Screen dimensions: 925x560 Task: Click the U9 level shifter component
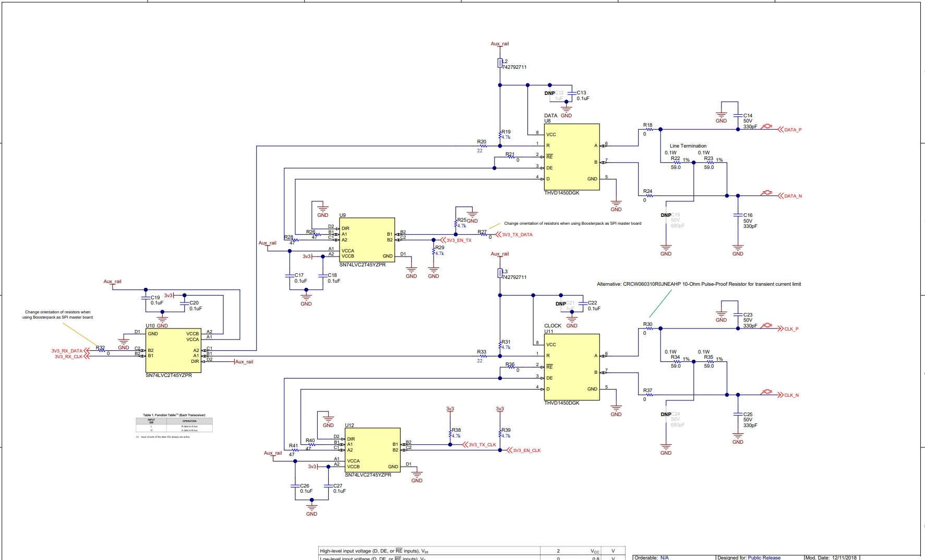pos(367,240)
